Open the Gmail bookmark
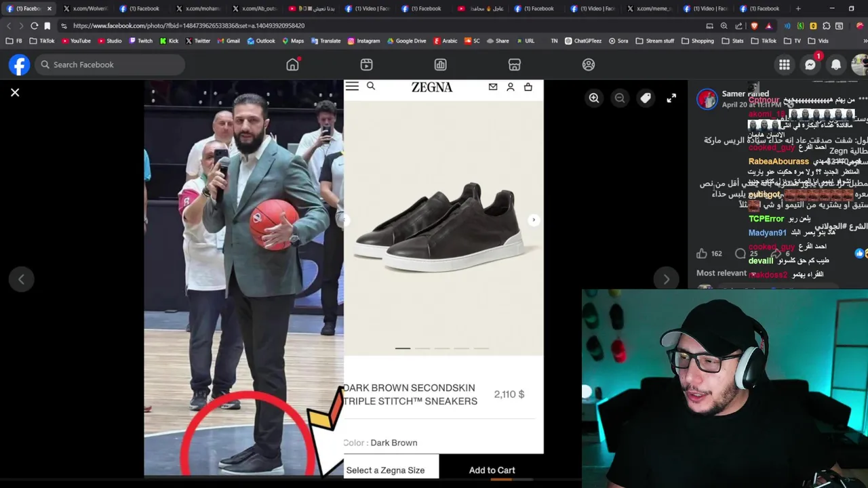Viewport: 868px width, 488px height. [x=229, y=41]
